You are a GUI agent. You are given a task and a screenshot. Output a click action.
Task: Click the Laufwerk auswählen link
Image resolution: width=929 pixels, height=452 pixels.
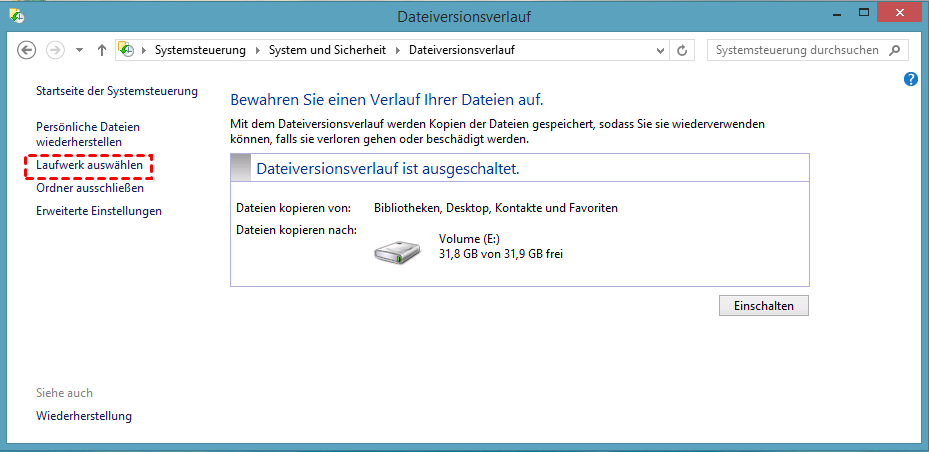point(89,165)
